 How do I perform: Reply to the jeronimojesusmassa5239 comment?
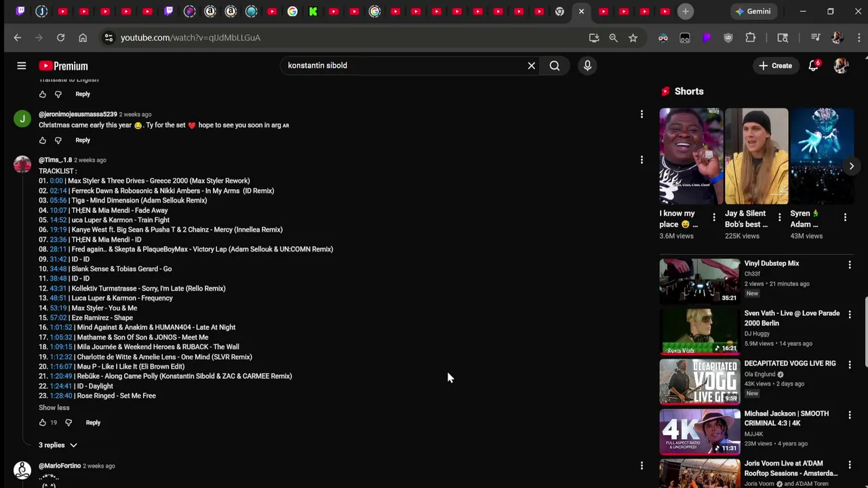83,140
